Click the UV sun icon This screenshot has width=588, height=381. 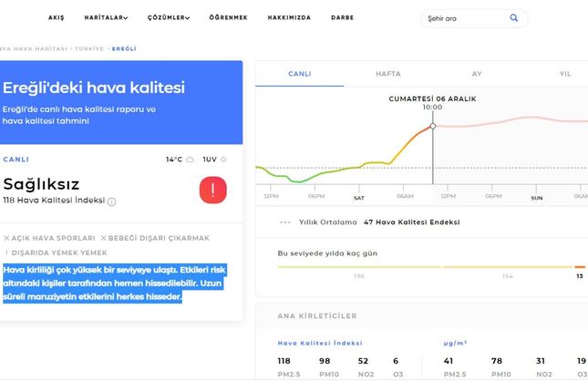pyautogui.click(x=223, y=160)
